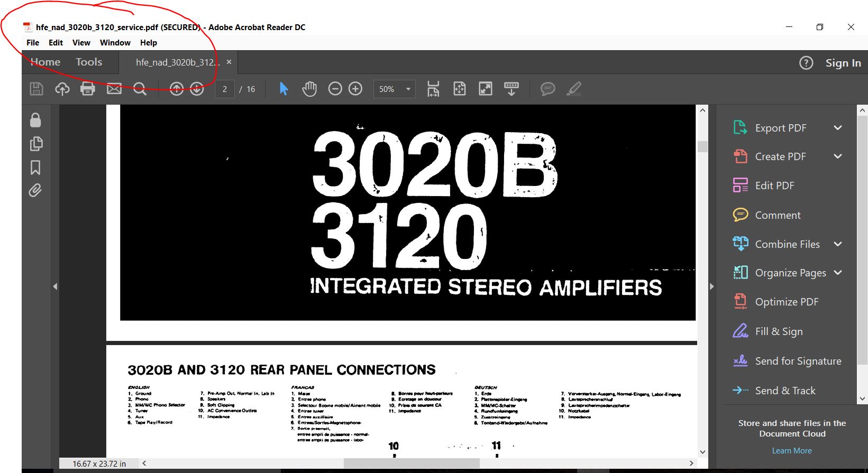The width and height of the screenshot is (868, 473).
Task: Open the View menu
Action: click(81, 43)
